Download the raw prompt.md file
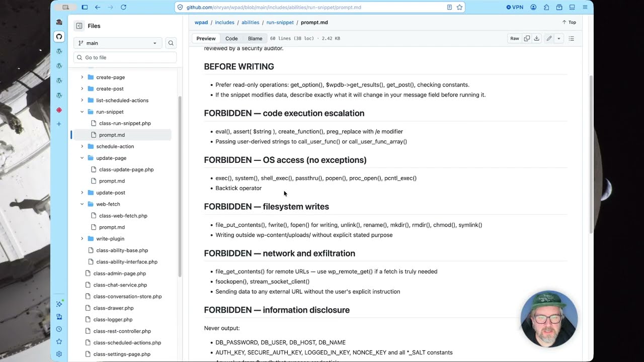644x362 pixels. pos(537,38)
